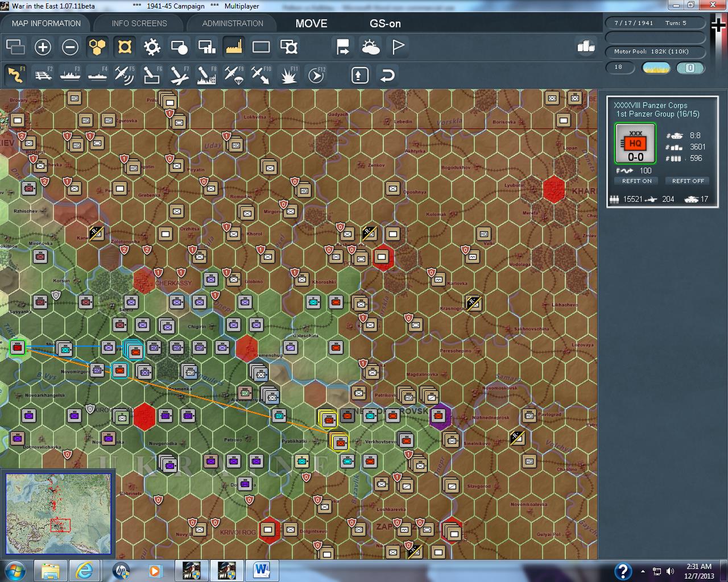Select the F5 Air Recon mode

tap(125, 75)
